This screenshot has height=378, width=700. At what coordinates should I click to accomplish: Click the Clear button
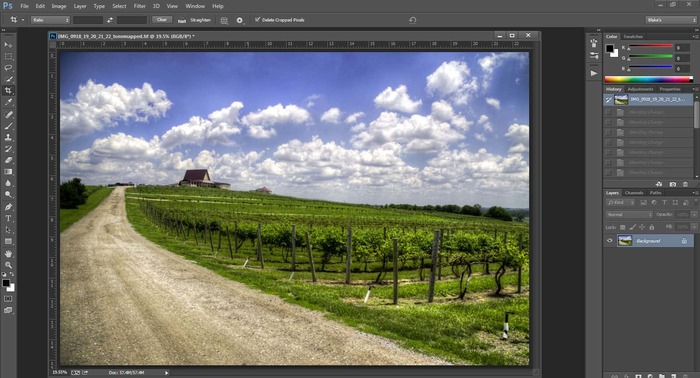click(x=162, y=20)
